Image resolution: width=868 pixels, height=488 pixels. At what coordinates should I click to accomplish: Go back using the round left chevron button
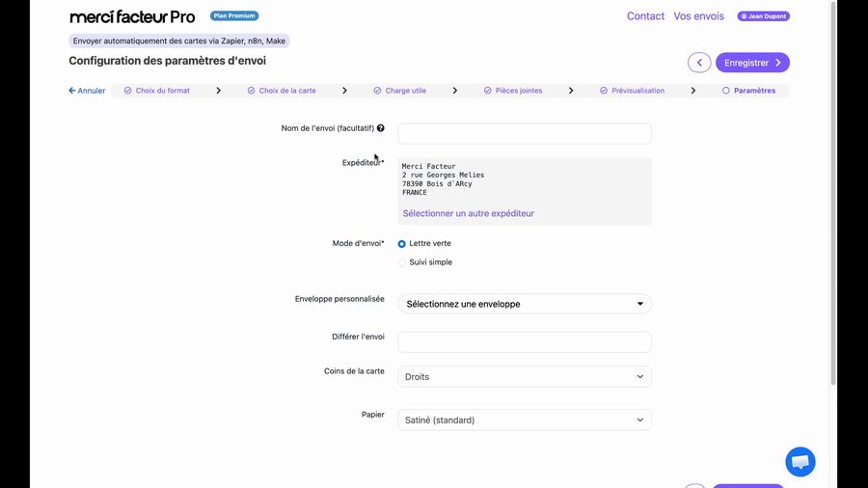[699, 63]
